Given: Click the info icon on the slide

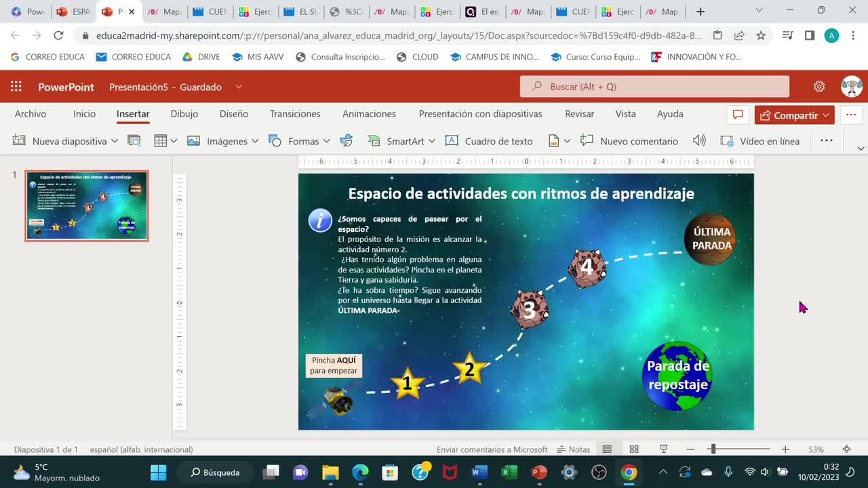Looking at the screenshot, I should pos(320,221).
